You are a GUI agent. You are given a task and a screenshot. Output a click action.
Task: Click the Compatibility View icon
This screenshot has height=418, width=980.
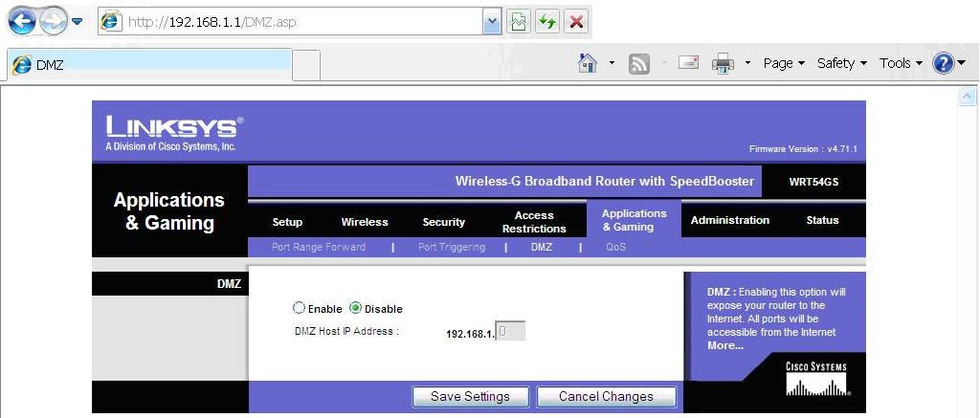[518, 23]
